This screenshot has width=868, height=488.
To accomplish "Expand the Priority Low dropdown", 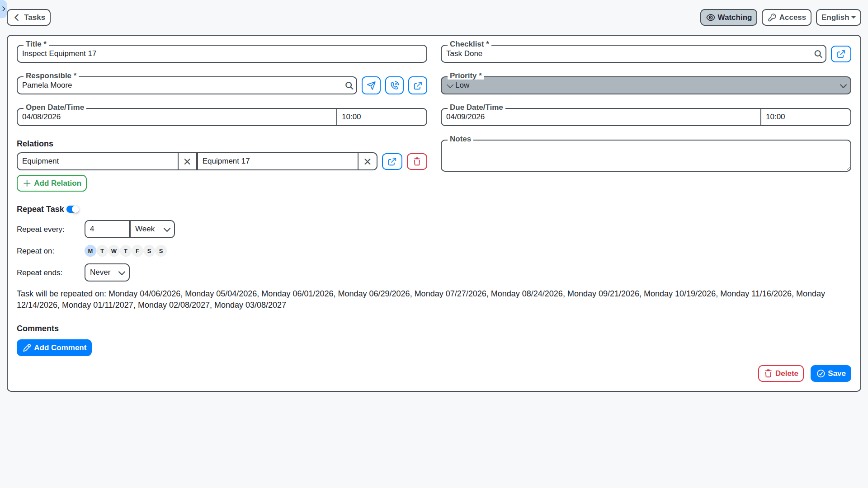I will click(646, 85).
